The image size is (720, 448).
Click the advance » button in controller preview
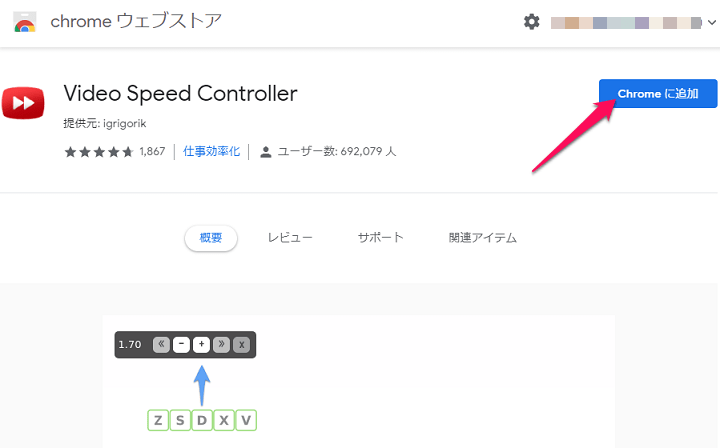tap(221, 344)
